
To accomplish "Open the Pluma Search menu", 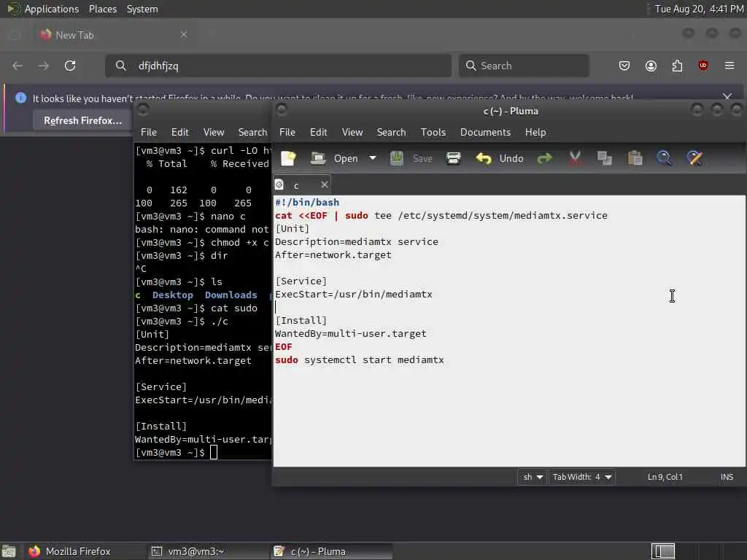I will [391, 133].
